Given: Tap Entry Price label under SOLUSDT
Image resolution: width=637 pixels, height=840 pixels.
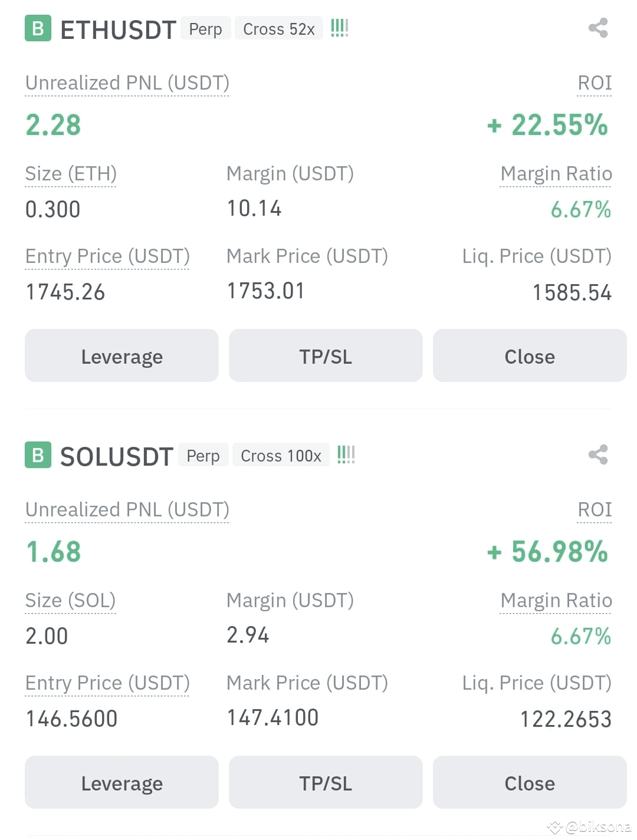Looking at the screenshot, I should click(x=107, y=683).
